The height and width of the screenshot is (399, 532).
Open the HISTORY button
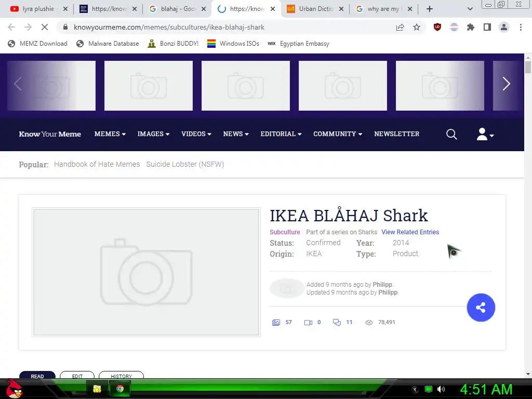[121, 375]
